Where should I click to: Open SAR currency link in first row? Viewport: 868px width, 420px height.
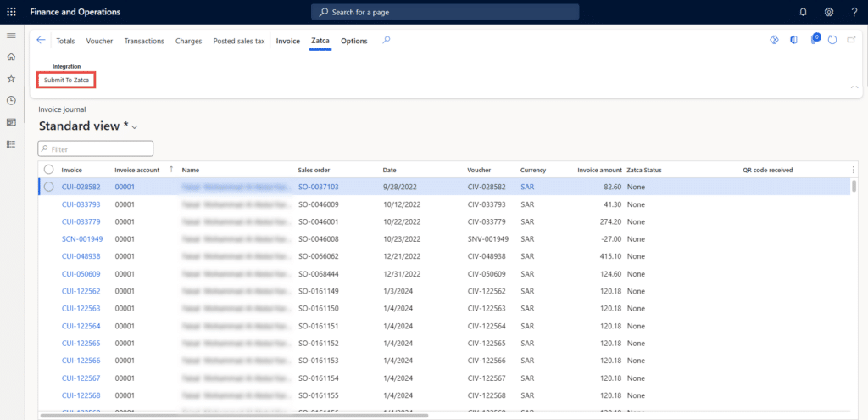coord(527,188)
